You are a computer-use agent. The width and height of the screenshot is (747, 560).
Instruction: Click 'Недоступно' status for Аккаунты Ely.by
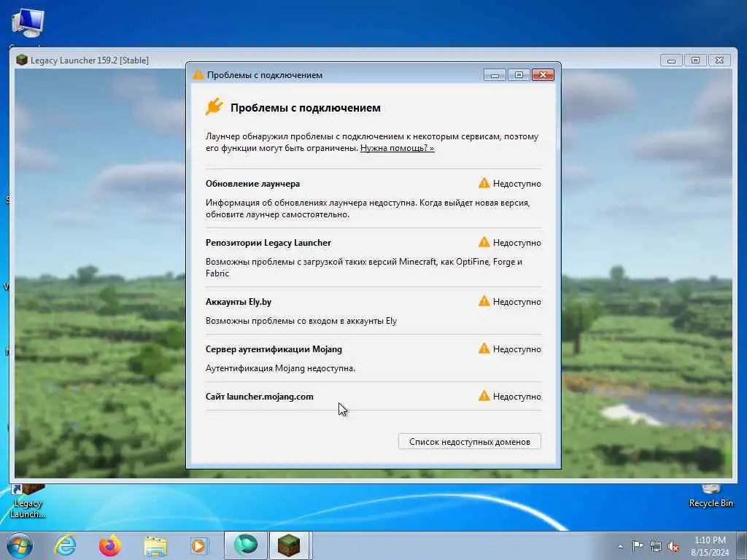click(517, 302)
